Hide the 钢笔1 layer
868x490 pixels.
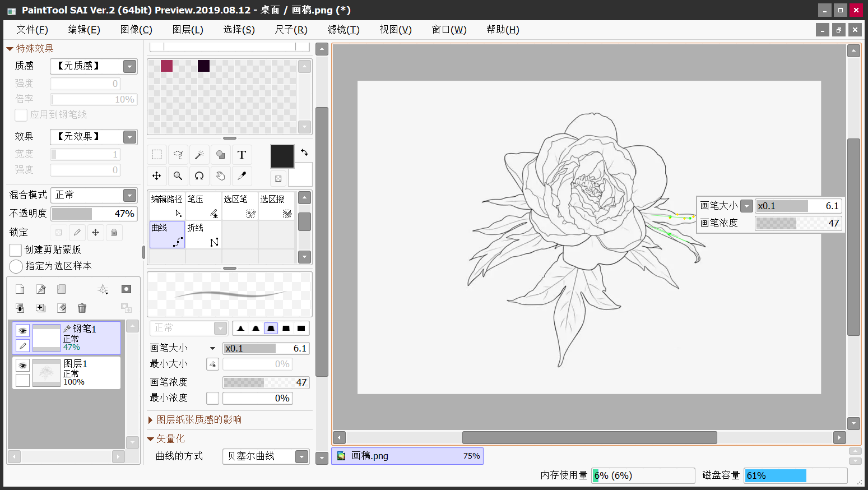click(x=22, y=331)
